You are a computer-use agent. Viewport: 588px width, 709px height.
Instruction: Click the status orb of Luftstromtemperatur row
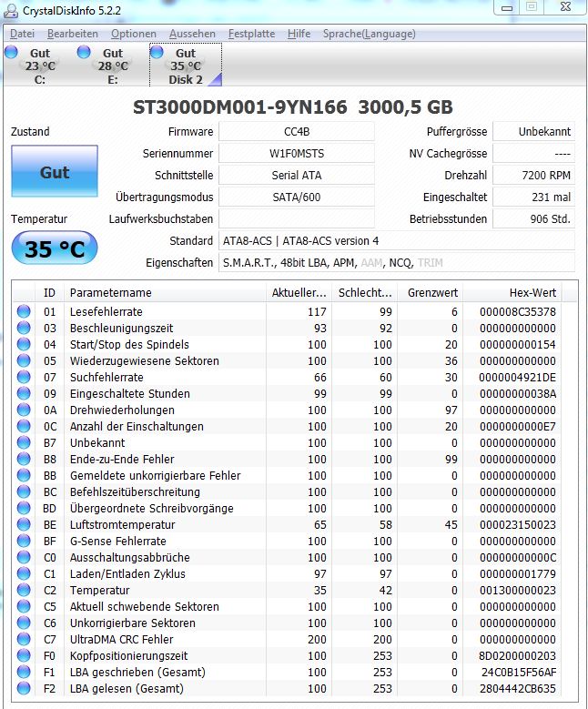24,524
